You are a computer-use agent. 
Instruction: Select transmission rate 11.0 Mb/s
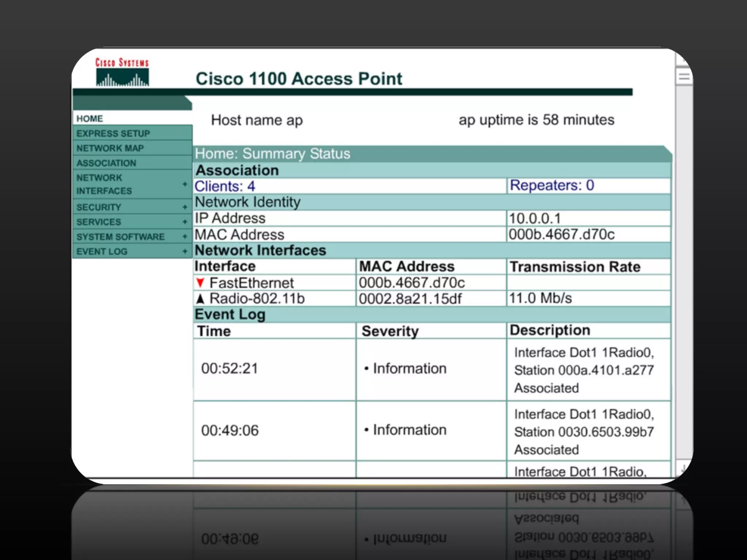[x=540, y=298]
